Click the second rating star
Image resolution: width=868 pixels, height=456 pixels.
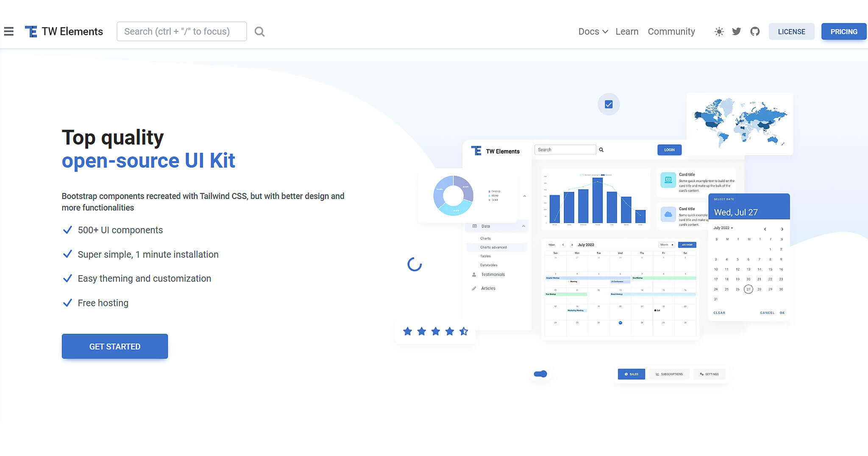tap(421, 331)
